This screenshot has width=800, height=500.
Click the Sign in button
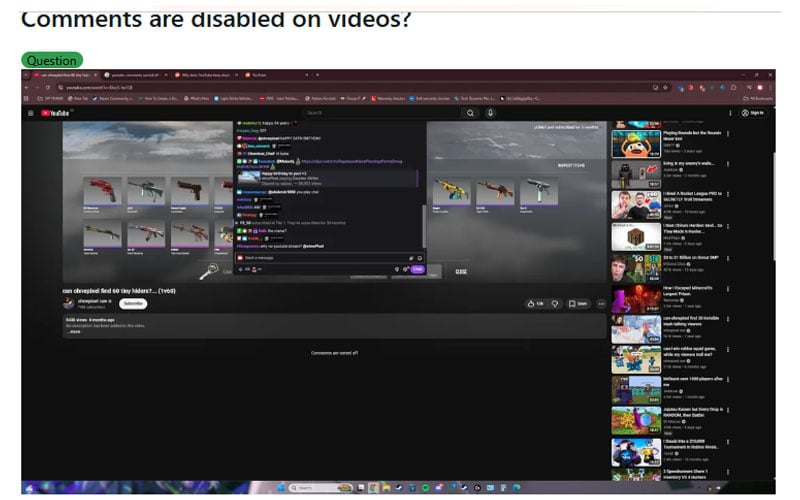pos(753,113)
